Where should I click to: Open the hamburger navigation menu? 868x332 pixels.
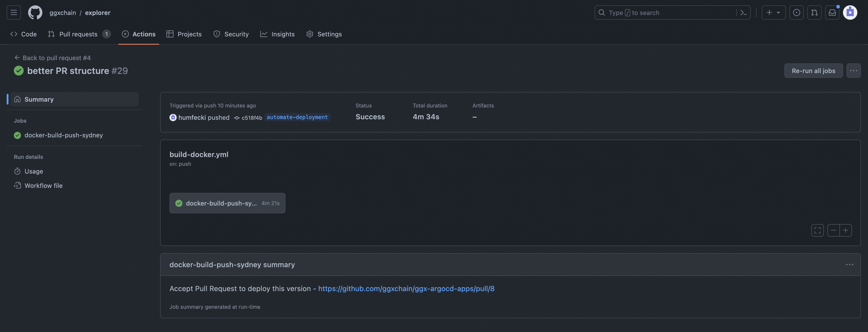(14, 13)
